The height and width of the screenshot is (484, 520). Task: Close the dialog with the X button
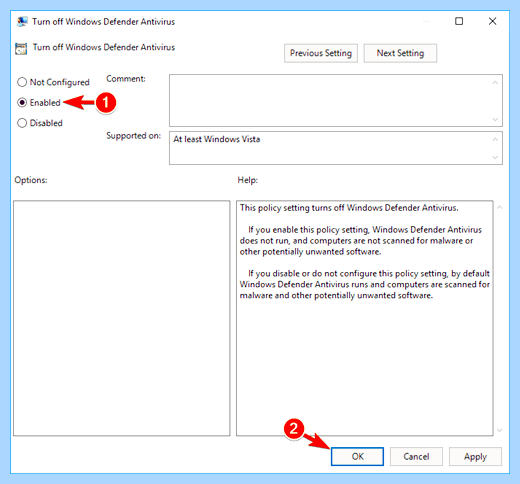[x=492, y=21]
